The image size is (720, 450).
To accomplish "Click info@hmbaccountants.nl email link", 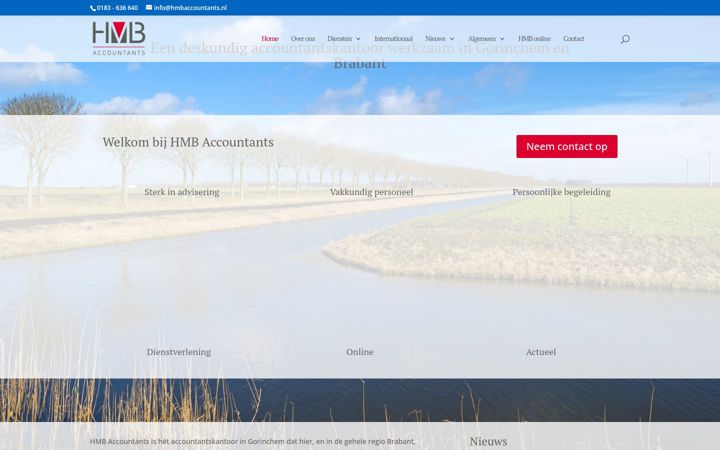I will [x=190, y=8].
